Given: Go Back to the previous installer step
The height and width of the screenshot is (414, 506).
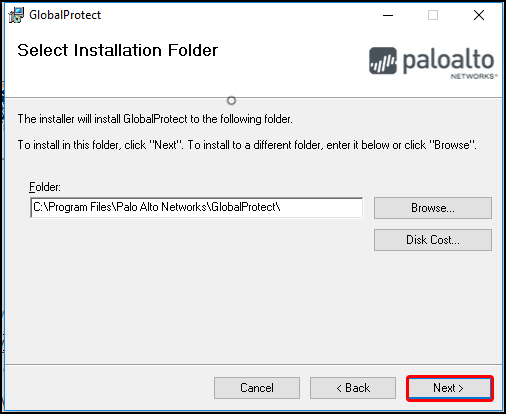Looking at the screenshot, I should click(x=353, y=388).
